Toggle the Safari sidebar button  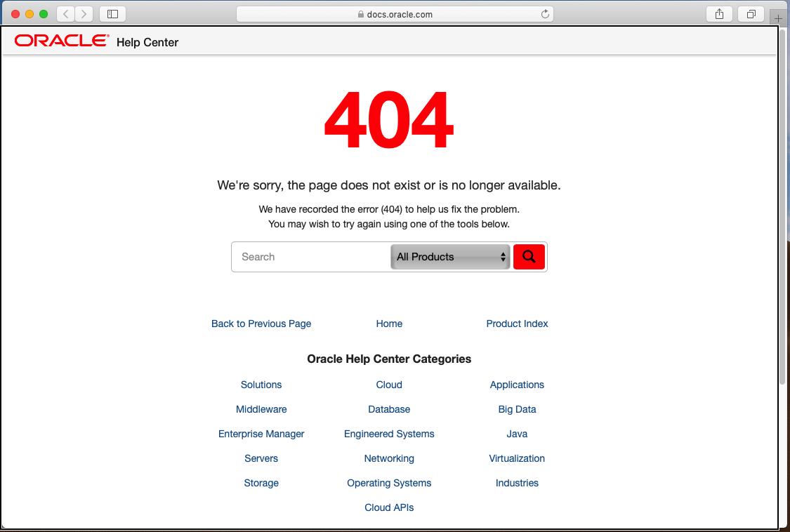pos(112,14)
